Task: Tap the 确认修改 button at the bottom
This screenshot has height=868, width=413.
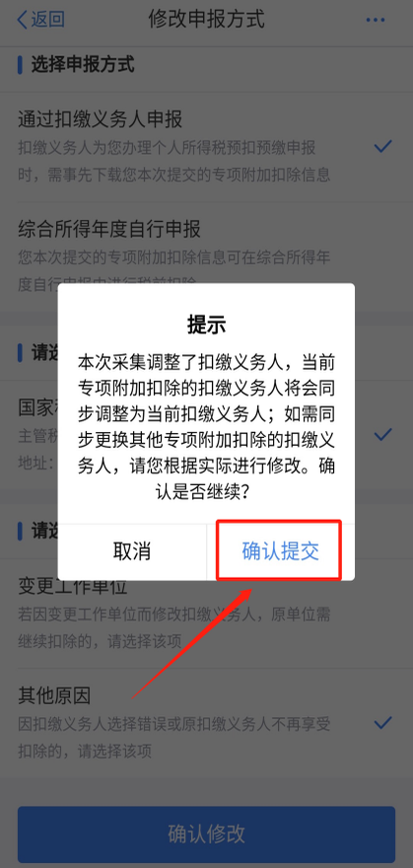Action: (206, 833)
